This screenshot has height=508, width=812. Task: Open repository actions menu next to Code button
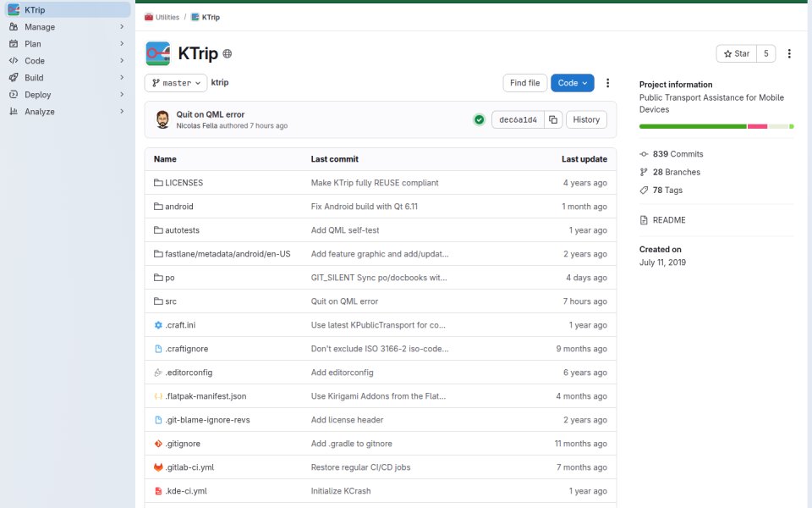tap(607, 83)
